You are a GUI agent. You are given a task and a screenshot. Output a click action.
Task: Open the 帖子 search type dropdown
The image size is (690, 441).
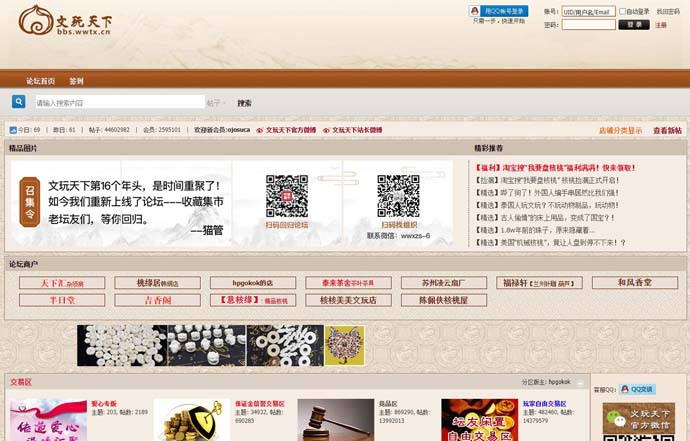tap(216, 103)
